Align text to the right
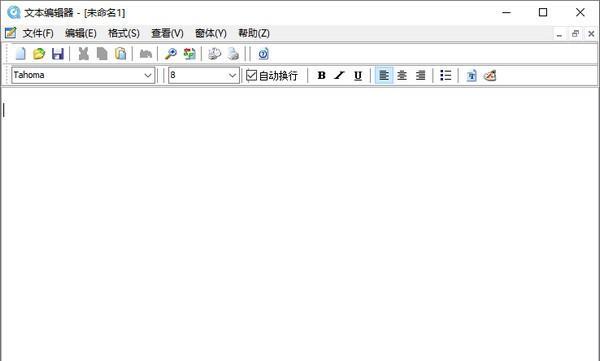Viewport: 600px width, 361px height. pos(421,75)
